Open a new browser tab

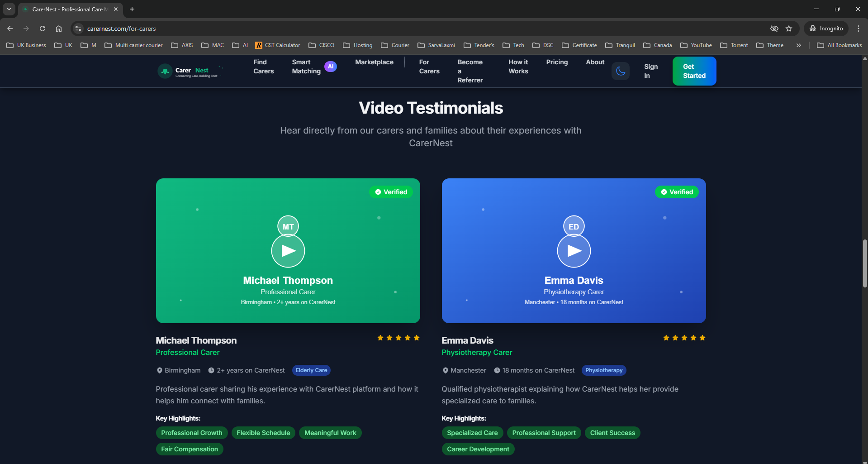click(132, 9)
